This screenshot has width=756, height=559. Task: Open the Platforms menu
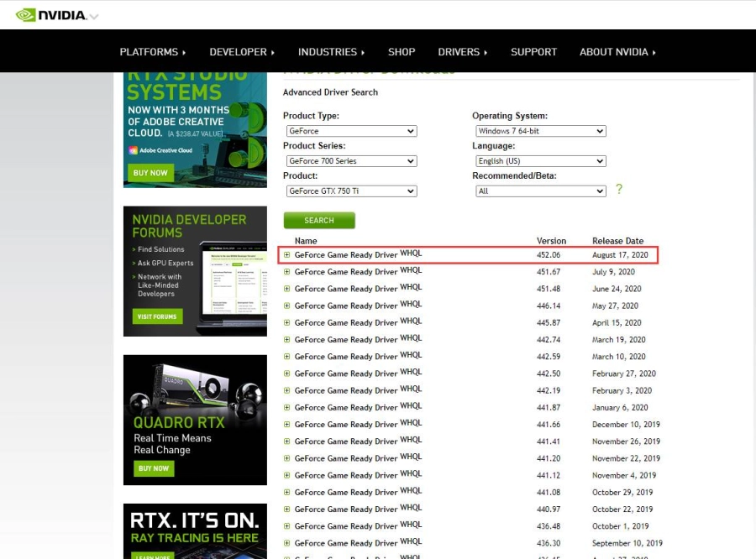tap(153, 52)
